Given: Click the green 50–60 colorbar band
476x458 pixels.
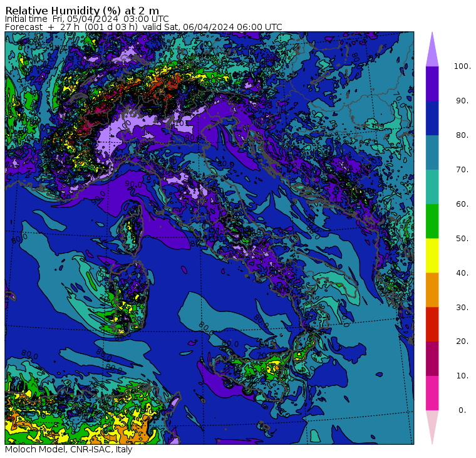Looking at the screenshot, I should click(432, 221).
